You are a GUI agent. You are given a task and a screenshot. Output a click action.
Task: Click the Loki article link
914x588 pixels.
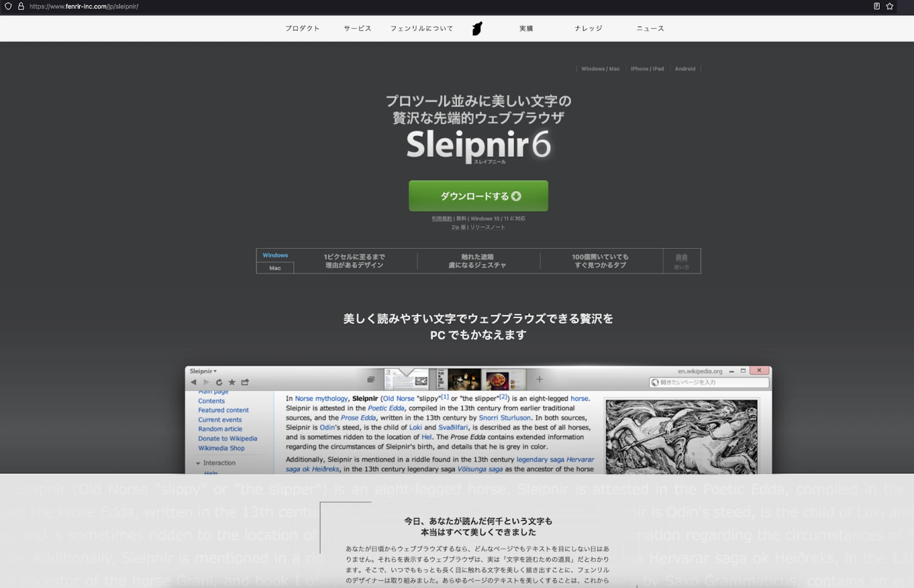click(416, 427)
